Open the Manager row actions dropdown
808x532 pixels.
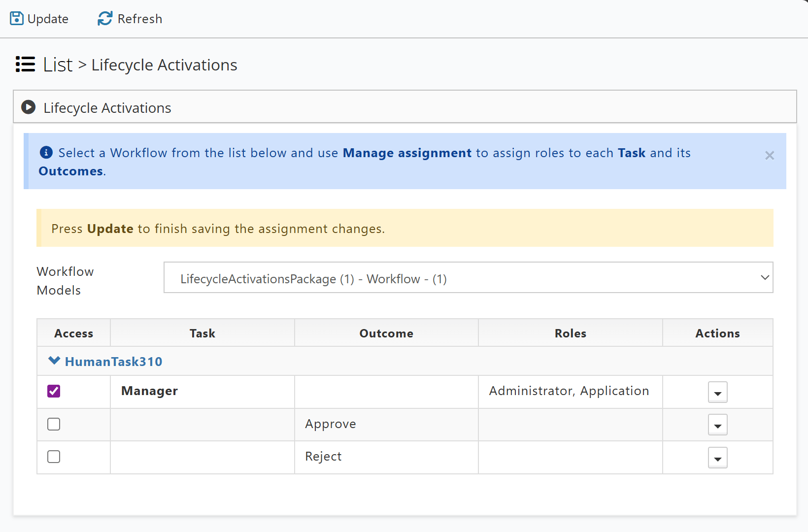point(717,393)
